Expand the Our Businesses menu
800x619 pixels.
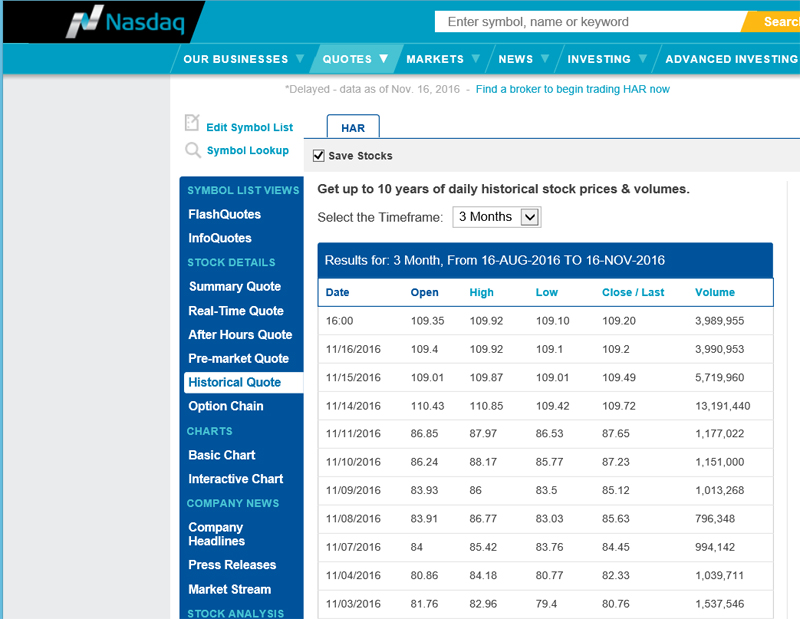[243, 59]
